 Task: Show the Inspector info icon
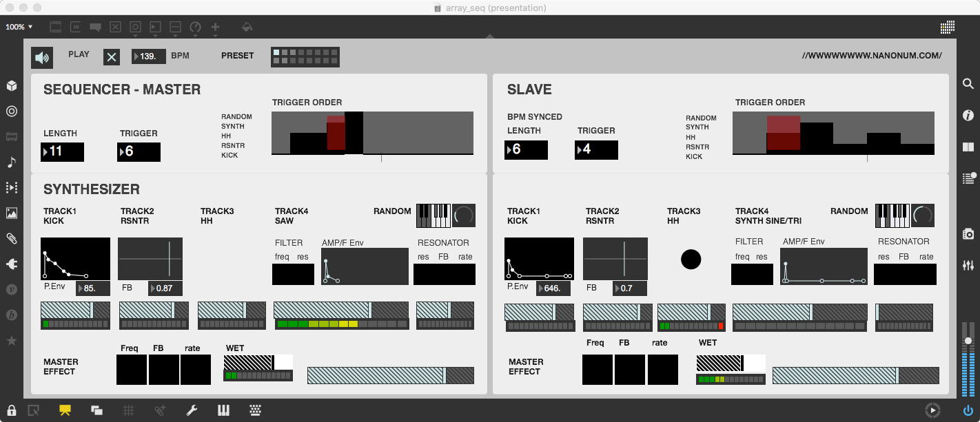click(968, 116)
